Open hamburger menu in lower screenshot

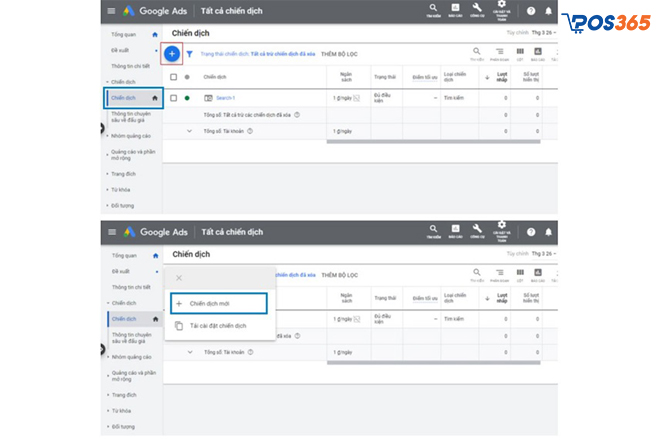click(x=112, y=232)
